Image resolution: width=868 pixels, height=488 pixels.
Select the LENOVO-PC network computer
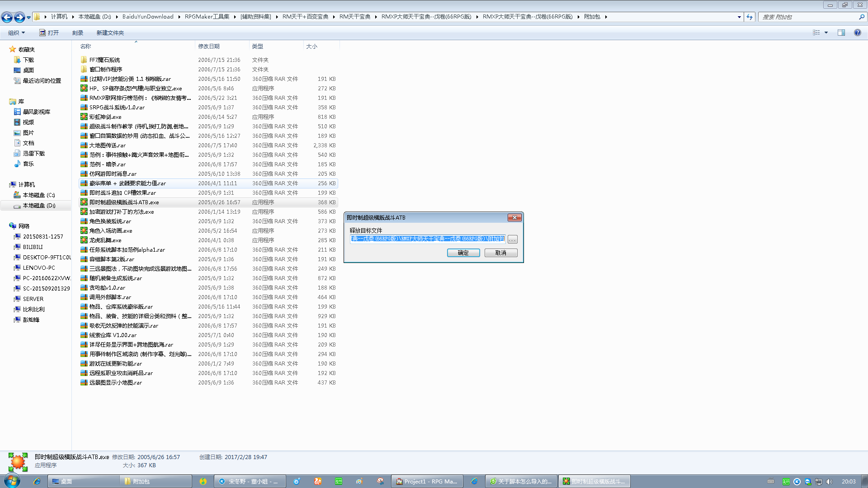point(39,267)
